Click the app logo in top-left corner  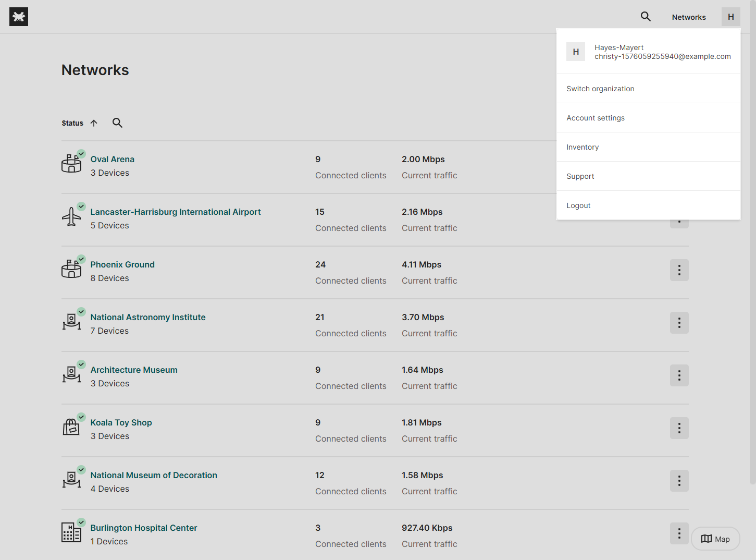[x=19, y=17]
